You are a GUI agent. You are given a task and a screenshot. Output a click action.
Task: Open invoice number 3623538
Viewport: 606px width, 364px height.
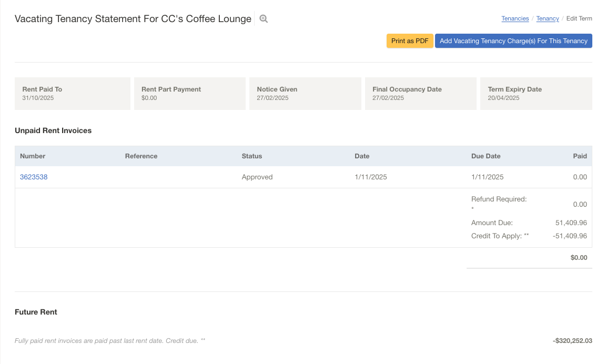[34, 177]
